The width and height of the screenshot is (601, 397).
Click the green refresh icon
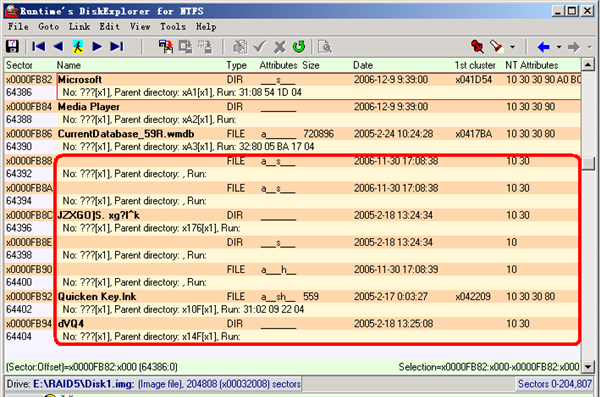[299, 47]
